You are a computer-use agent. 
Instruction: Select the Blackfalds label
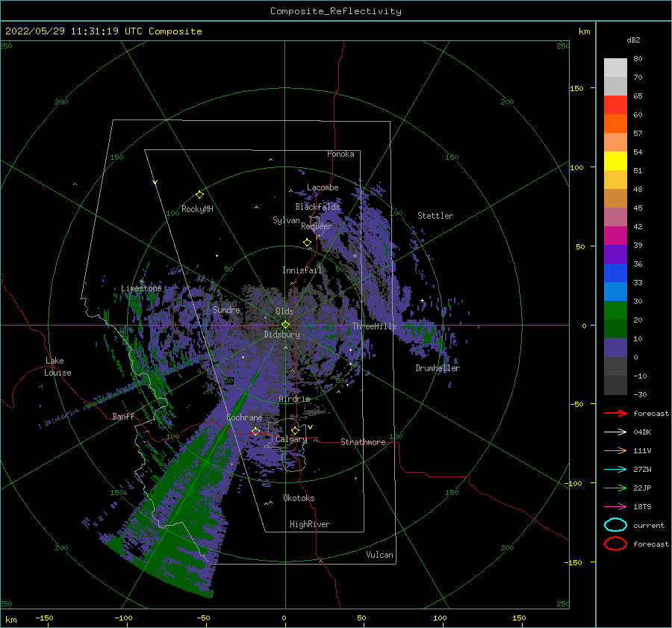317,207
